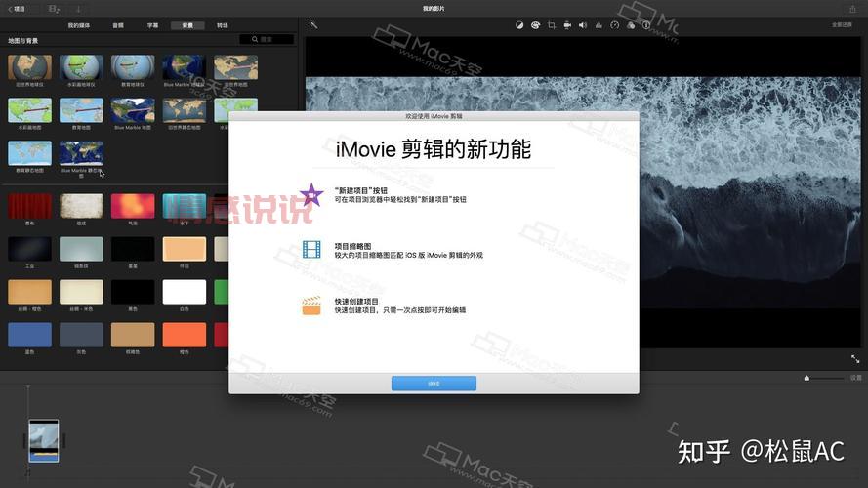Select the cropping tool icon

[x=552, y=24]
